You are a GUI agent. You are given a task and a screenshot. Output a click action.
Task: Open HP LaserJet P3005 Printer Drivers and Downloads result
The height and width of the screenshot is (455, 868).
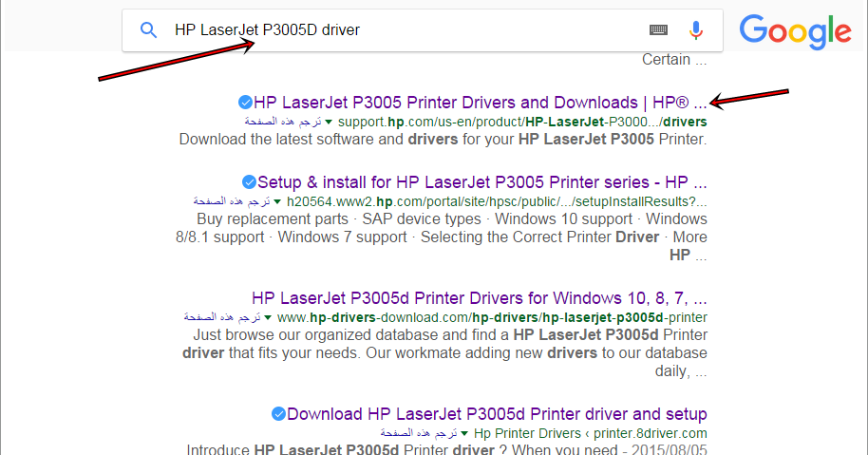pyautogui.click(x=480, y=103)
